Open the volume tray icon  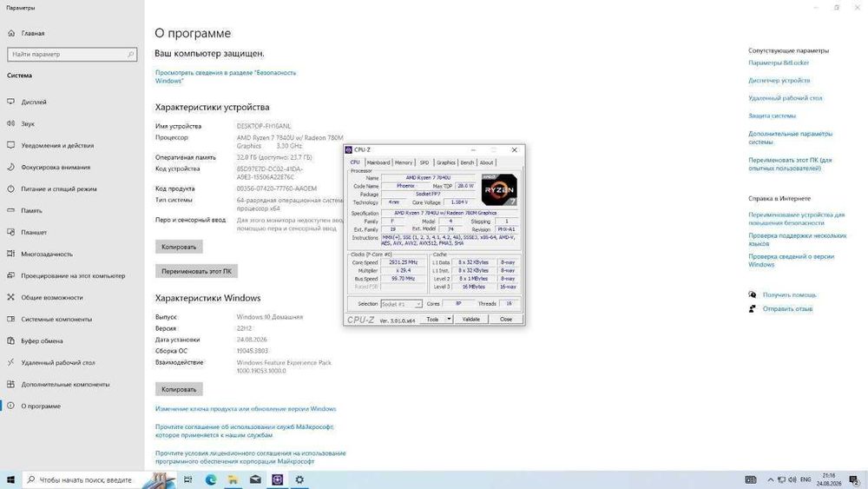(x=792, y=479)
